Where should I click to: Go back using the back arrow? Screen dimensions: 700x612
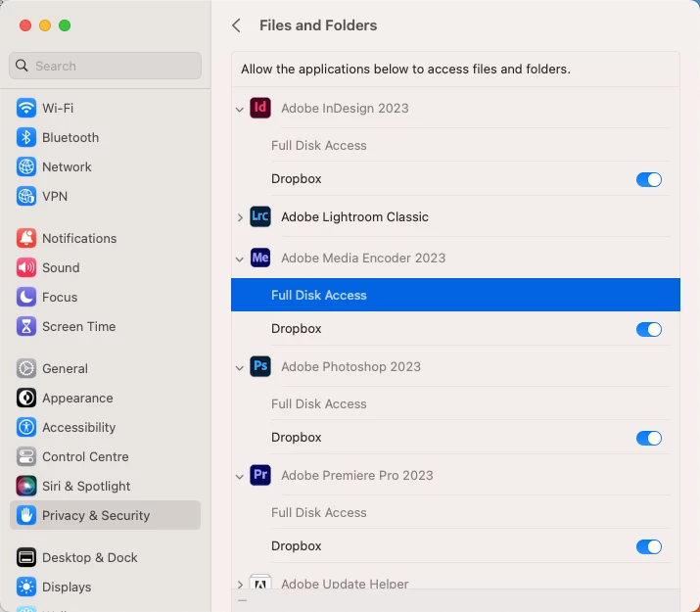(236, 25)
